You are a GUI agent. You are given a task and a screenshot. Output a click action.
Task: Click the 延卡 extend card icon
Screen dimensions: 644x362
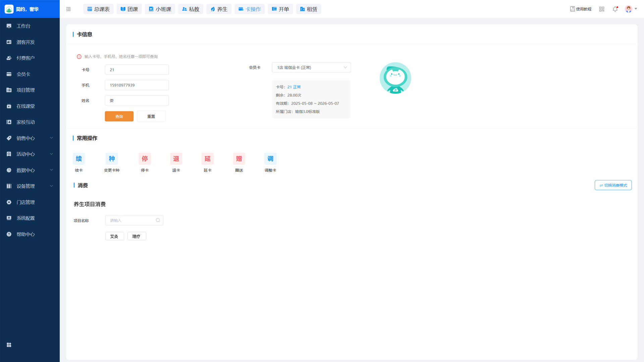pos(208,159)
